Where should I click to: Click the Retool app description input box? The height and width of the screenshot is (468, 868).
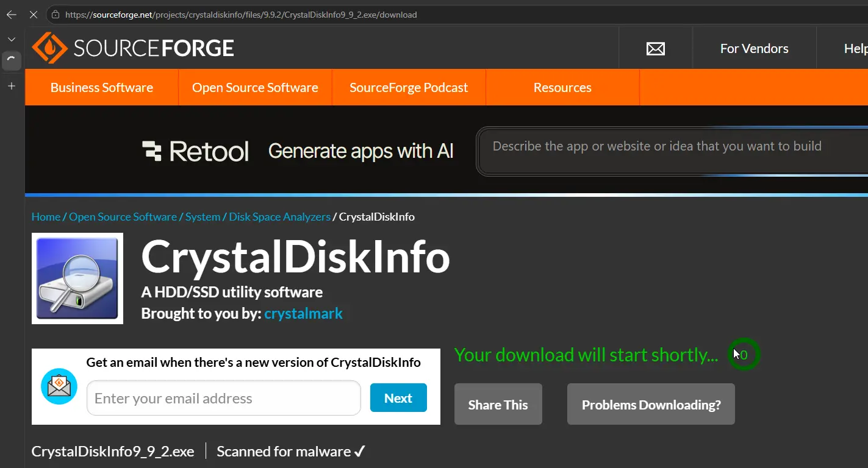673,151
